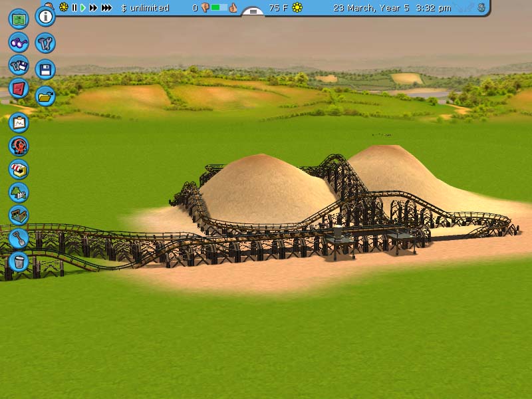532x399 pixels.
Task: Pause the game
Action: point(74,7)
